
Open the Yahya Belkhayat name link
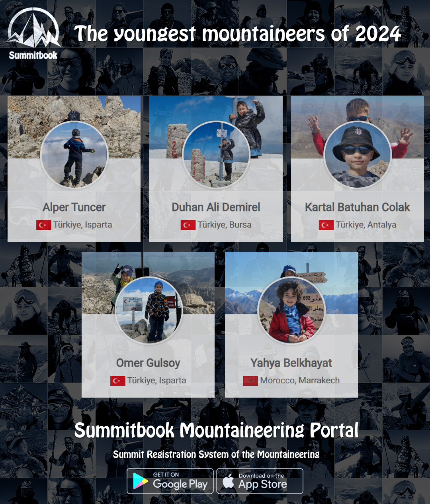coord(291,363)
